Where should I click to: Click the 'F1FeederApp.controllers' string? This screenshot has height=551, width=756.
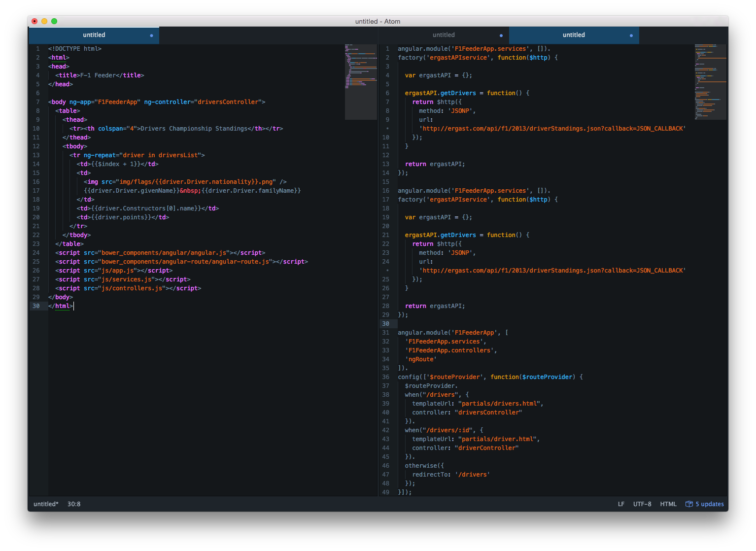449,350
